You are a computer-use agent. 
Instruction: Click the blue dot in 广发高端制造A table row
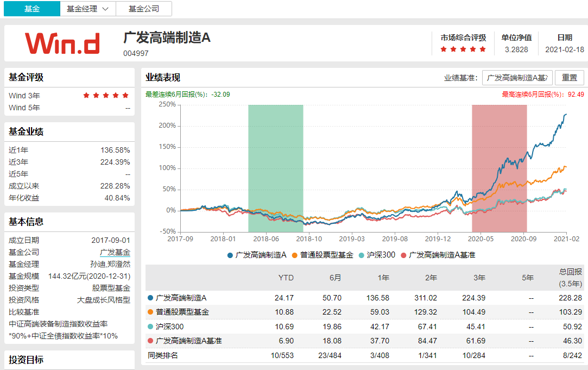point(150,298)
